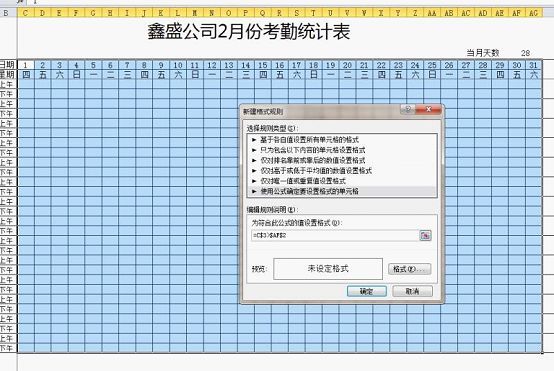Click date cell 15 in the date row

pos(263,65)
